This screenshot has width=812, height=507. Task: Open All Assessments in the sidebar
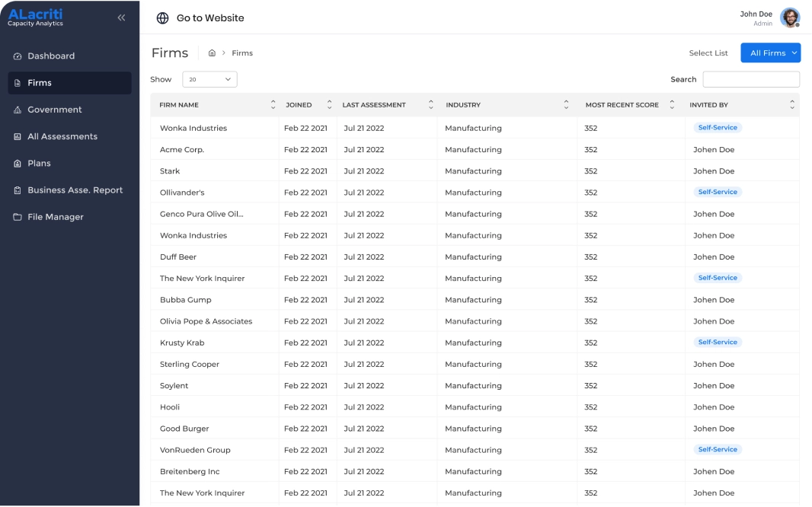pyautogui.click(x=62, y=137)
